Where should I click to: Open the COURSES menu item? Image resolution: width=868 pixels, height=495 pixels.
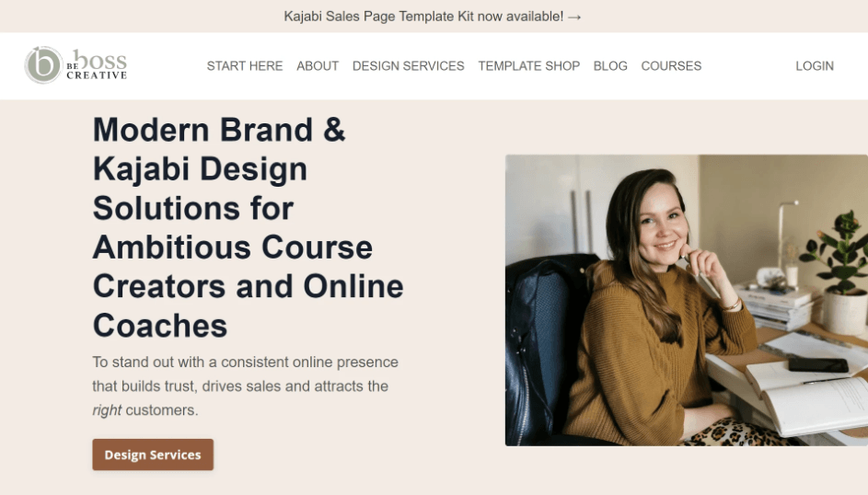click(x=672, y=66)
